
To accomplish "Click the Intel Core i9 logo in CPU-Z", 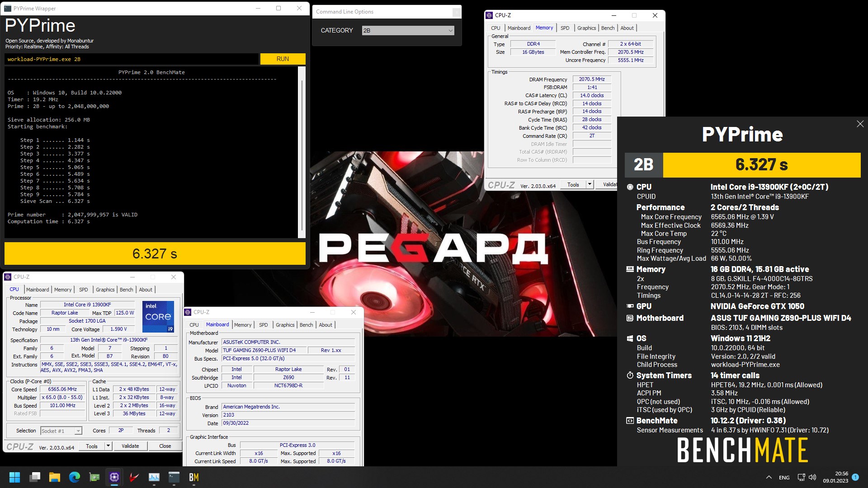I will pos(158,316).
